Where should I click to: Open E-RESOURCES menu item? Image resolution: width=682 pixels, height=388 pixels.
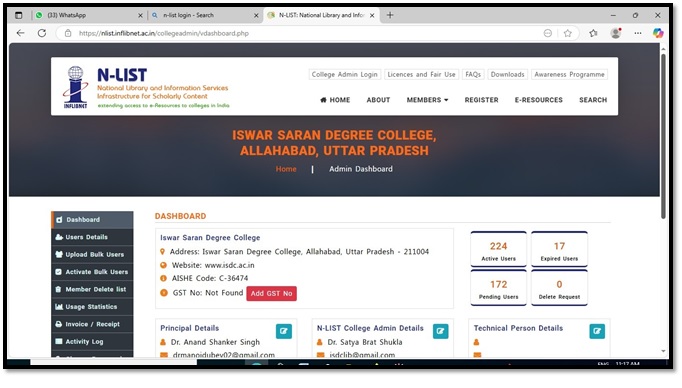click(538, 100)
